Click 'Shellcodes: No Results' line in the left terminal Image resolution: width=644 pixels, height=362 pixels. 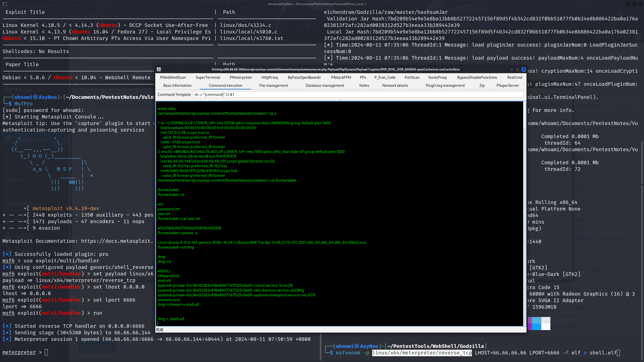[35, 51]
